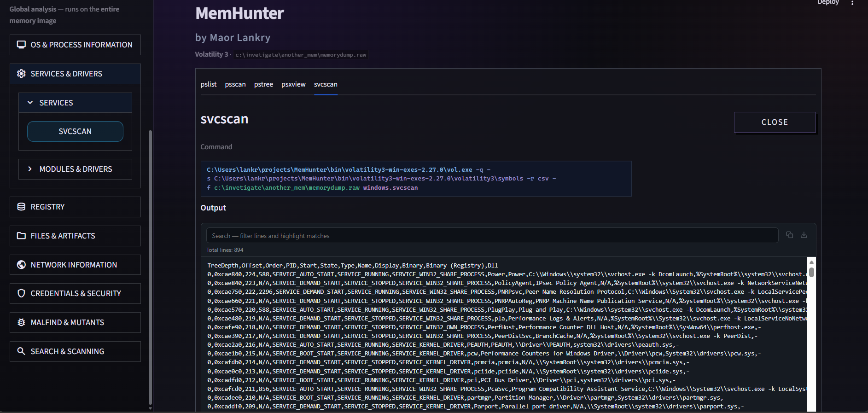Click the magnifier icon for Search & Scanning
Screen dimensions: 868x413
tap(21, 351)
